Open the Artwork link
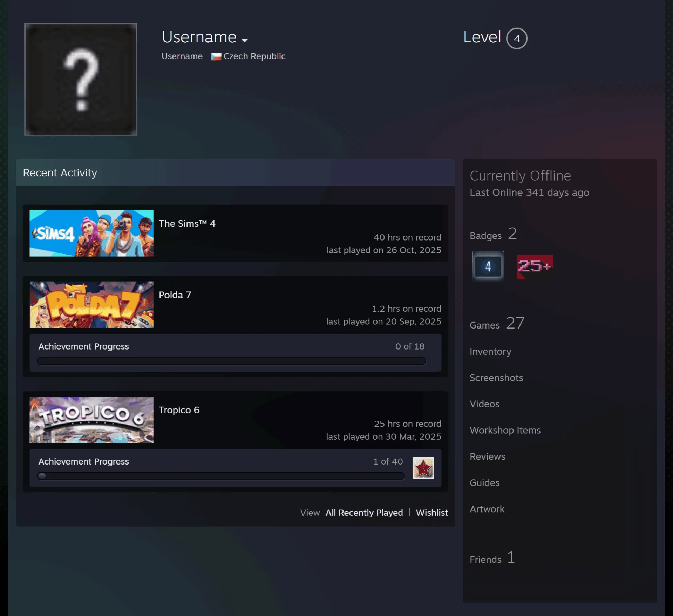The width and height of the screenshot is (673, 616). pos(487,509)
